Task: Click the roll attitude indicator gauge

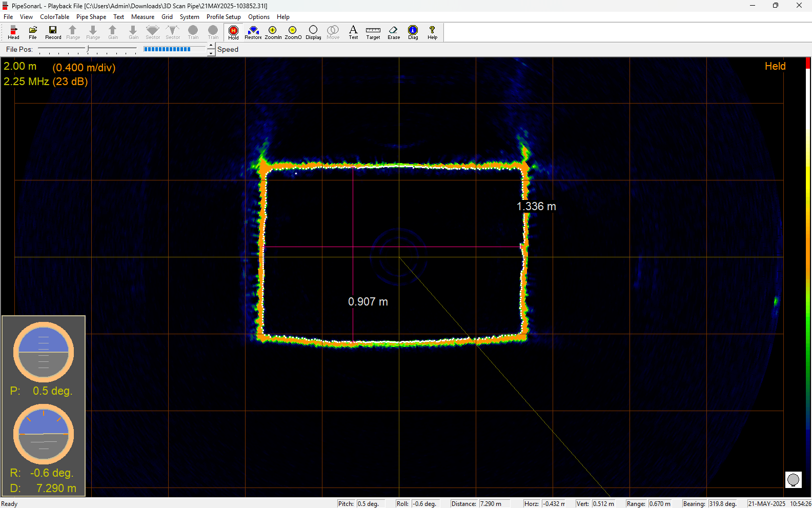Action: 44,434
